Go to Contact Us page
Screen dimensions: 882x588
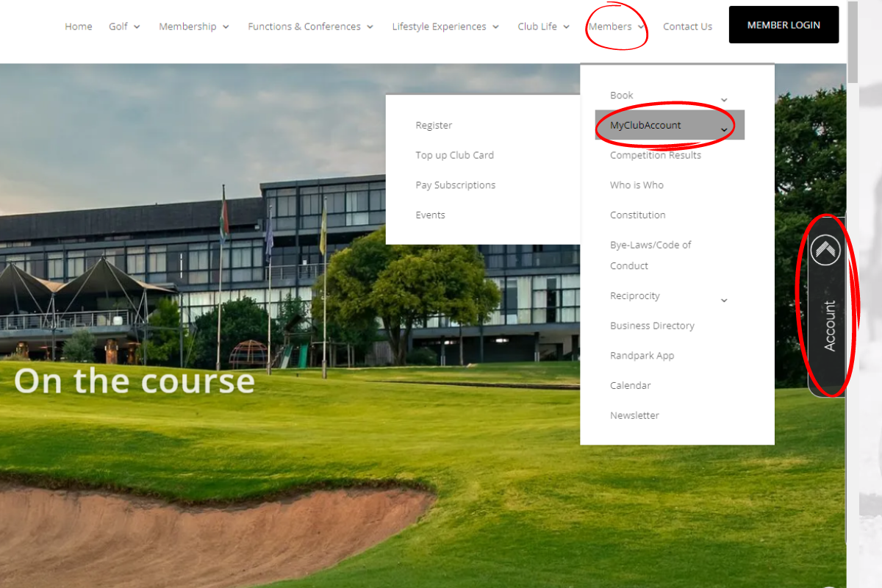tap(687, 26)
